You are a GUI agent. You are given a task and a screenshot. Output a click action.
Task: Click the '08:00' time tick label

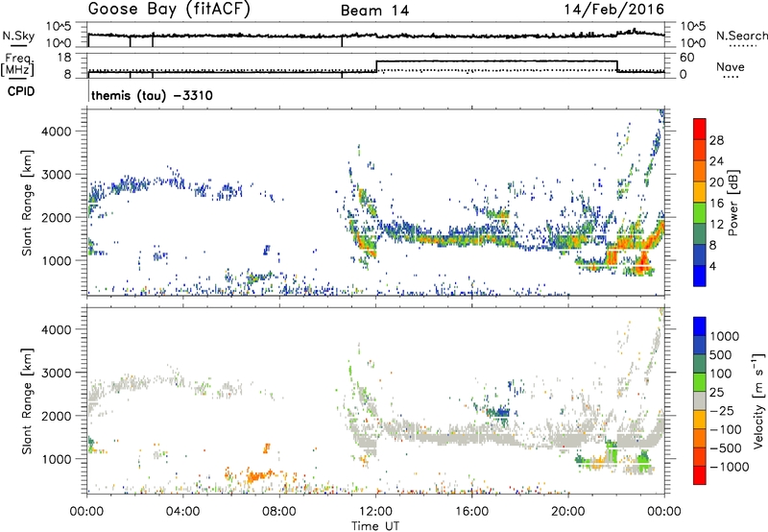coord(279,512)
